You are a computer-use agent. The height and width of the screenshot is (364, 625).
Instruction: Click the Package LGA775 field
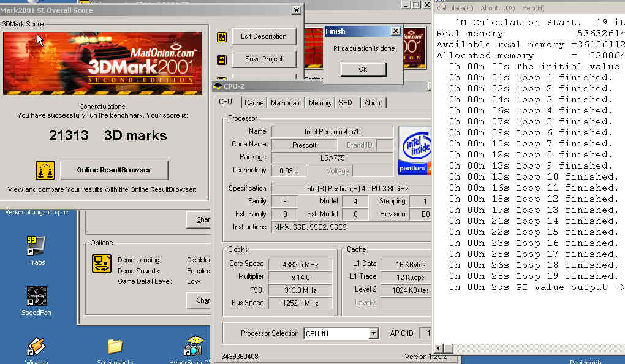(x=333, y=158)
